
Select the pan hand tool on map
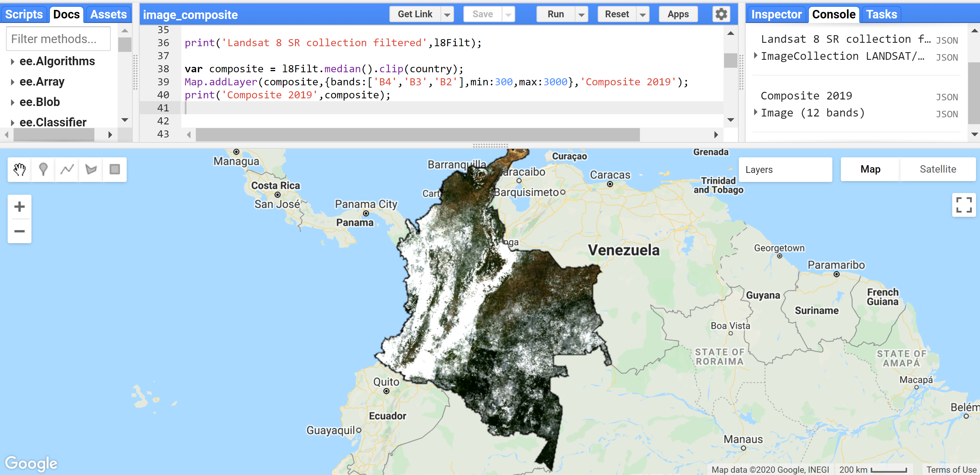20,169
